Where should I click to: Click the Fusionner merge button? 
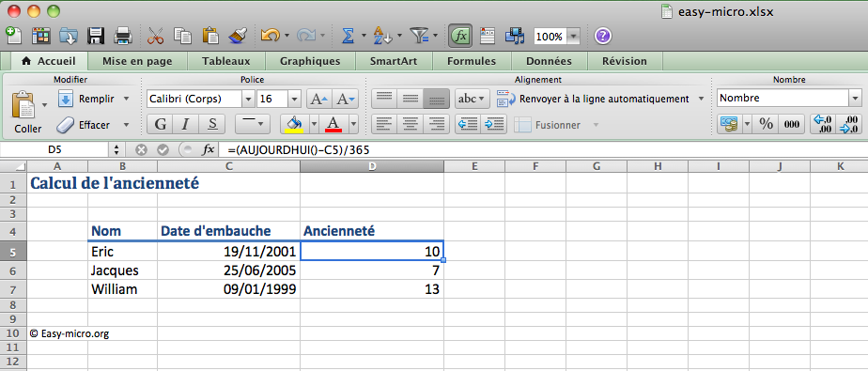point(548,125)
